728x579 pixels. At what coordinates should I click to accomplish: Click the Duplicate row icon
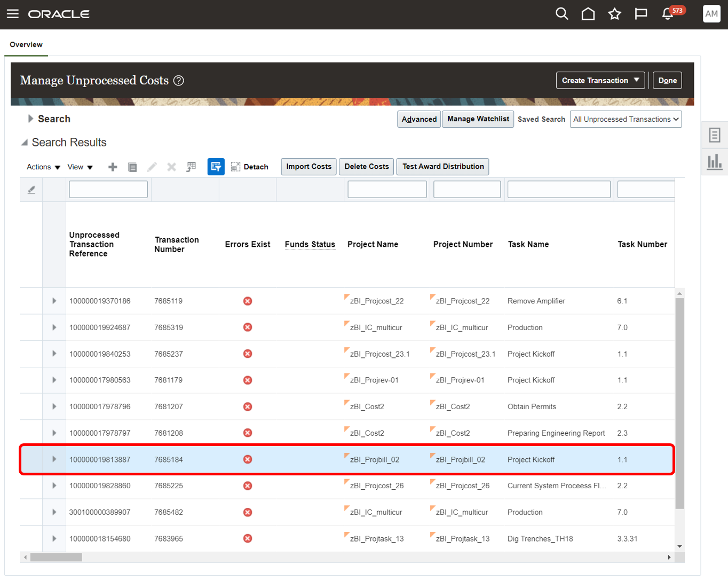click(x=132, y=167)
